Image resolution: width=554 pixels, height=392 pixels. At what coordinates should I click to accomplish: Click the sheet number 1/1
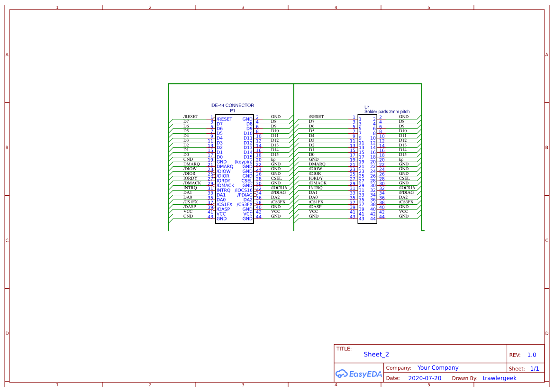tap(535, 369)
